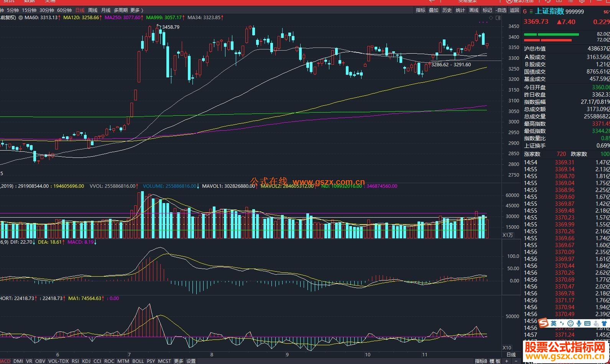Select the DMI indicator tab
The image size is (610, 364).
point(18,361)
